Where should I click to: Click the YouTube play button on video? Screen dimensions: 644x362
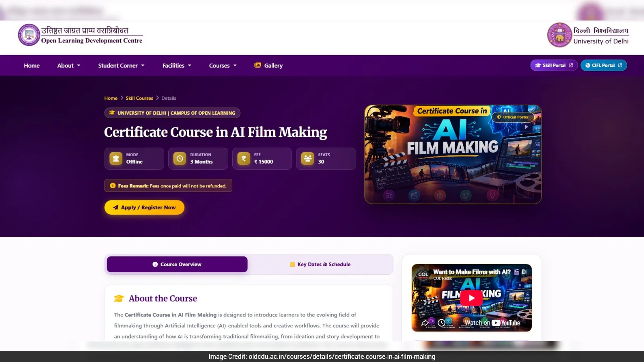point(471,298)
